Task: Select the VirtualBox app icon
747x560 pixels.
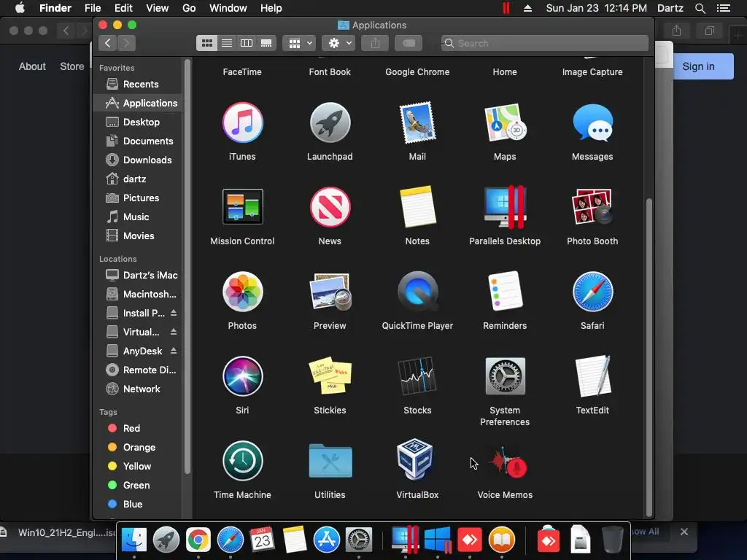Action: 415,459
